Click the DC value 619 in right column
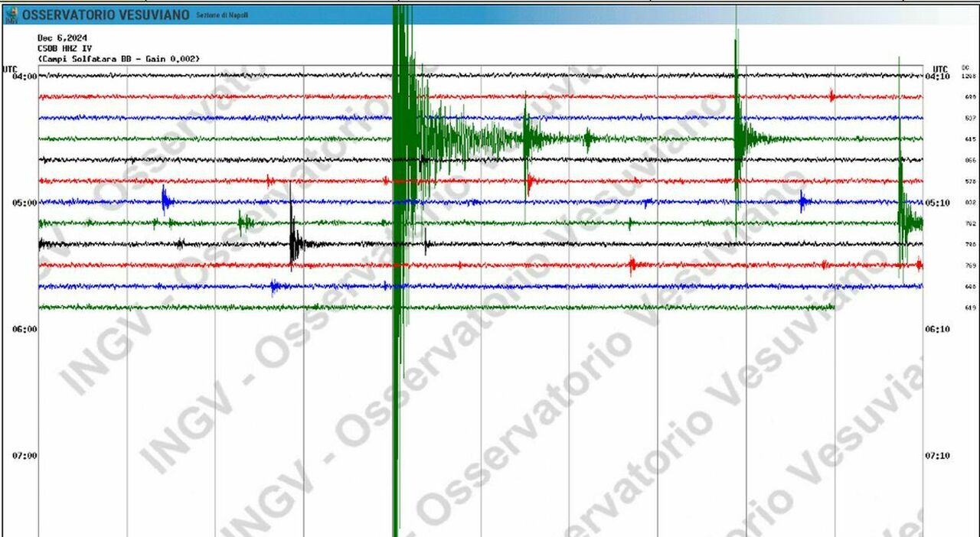The image size is (980, 537). 970,308
